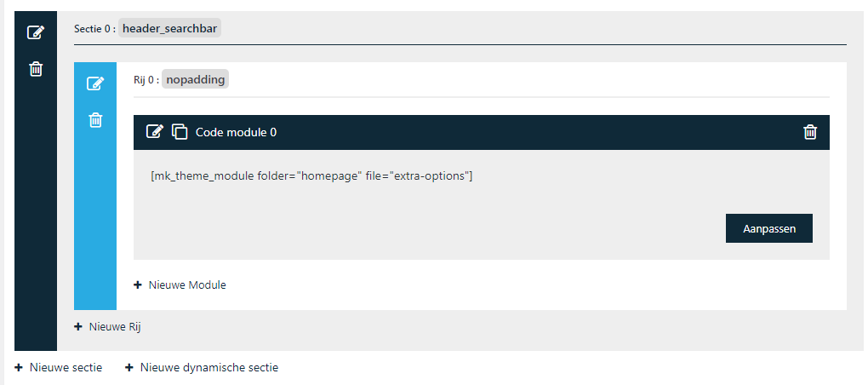868x385 pixels.
Task: Add a module via Nieuwe Module
Action: click(x=180, y=285)
